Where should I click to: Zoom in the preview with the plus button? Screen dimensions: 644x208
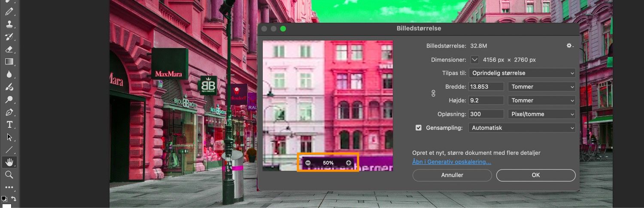(x=349, y=163)
